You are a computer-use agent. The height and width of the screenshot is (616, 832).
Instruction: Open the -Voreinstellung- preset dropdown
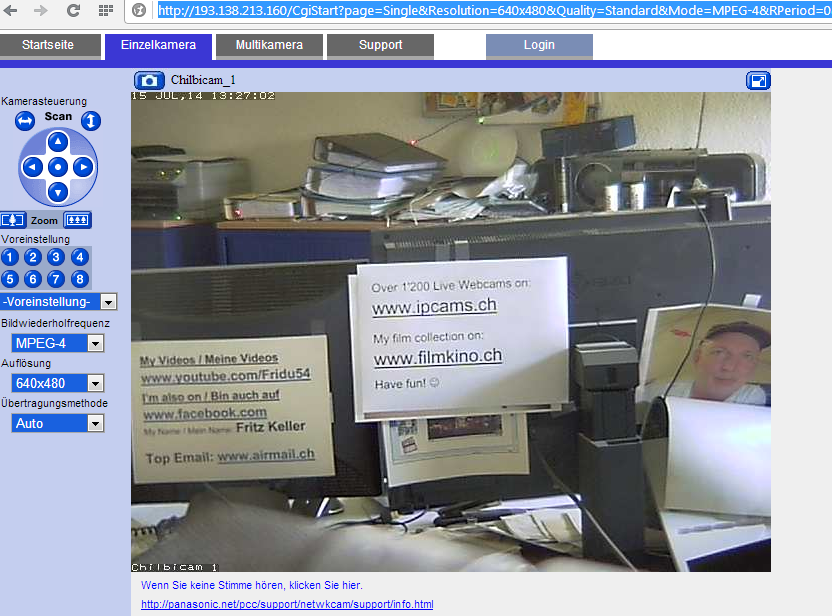pos(58,302)
